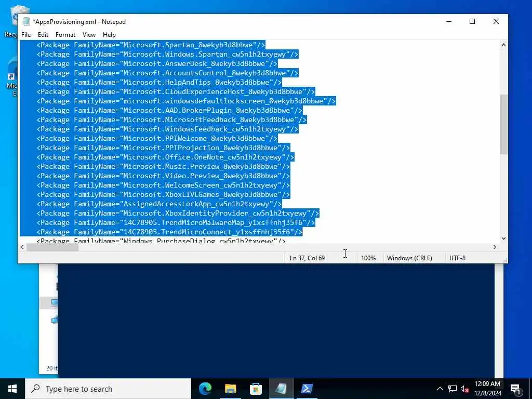Click the Microsoft.Video.Preview package line

163,176
